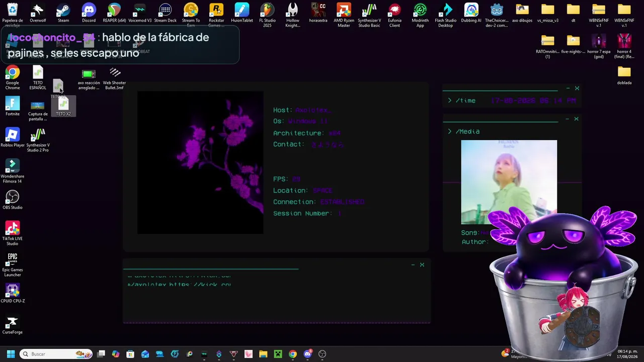The height and width of the screenshot is (362, 644).
Task: Minimize the /time widget panel
Action: 568,88
